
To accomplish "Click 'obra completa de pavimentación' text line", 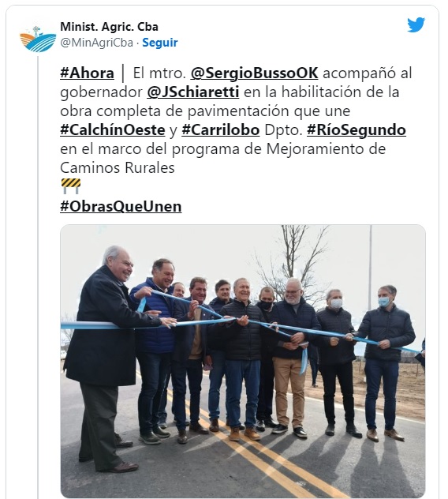I will [x=175, y=111].
